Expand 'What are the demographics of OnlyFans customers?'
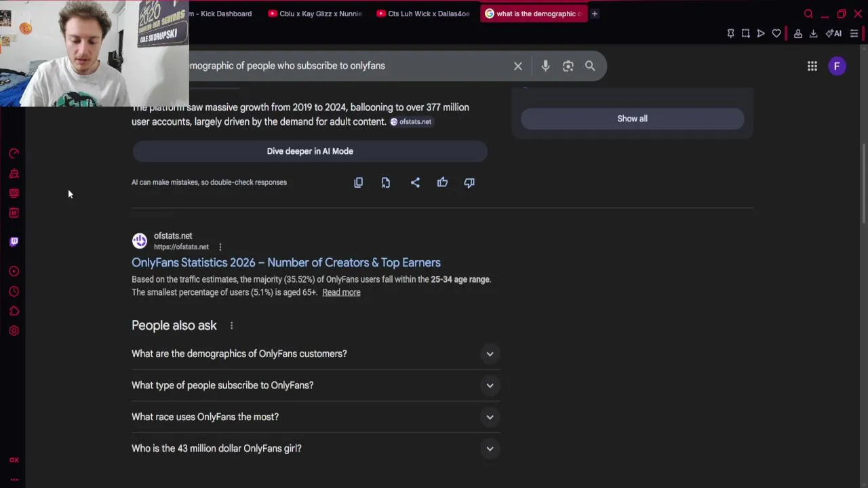The width and height of the screenshot is (868, 488). pyautogui.click(x=316, y=354)
